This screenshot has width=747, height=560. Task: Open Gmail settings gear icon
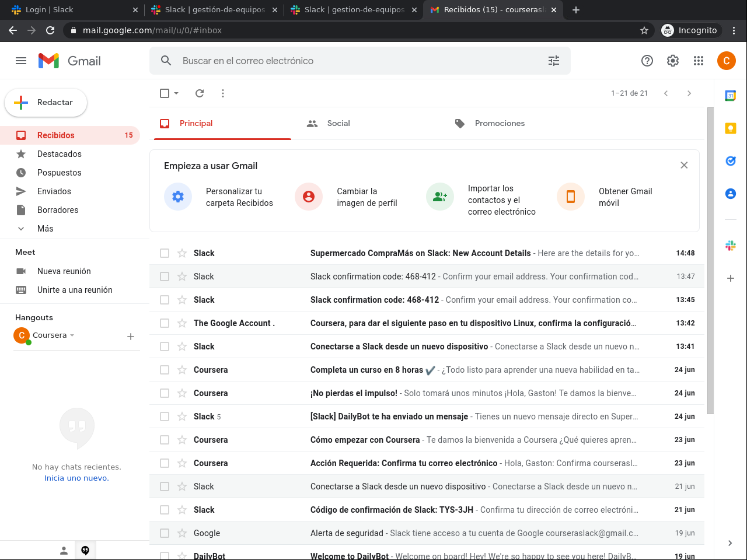tap(673, 61)
